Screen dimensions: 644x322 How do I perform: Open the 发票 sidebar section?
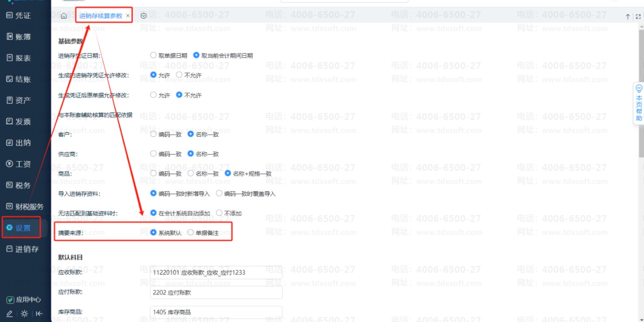pyautogui.click(x=19, y=122)
